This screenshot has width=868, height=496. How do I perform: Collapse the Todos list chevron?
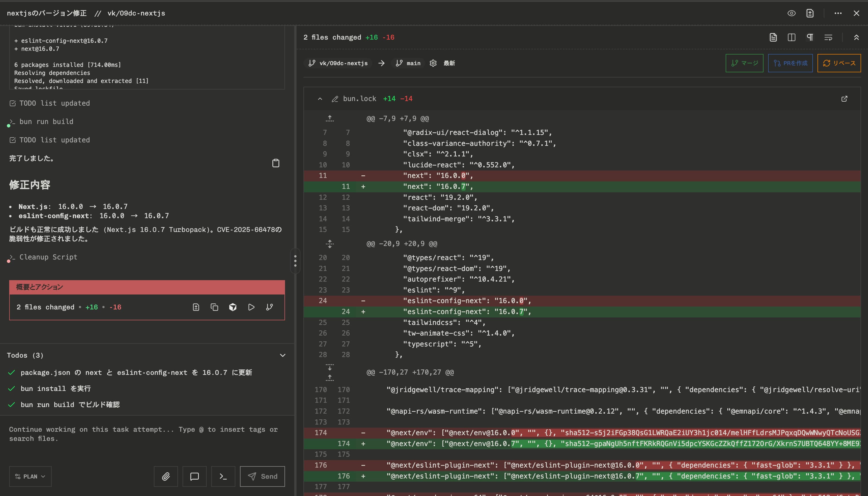[x=282, y=355]
